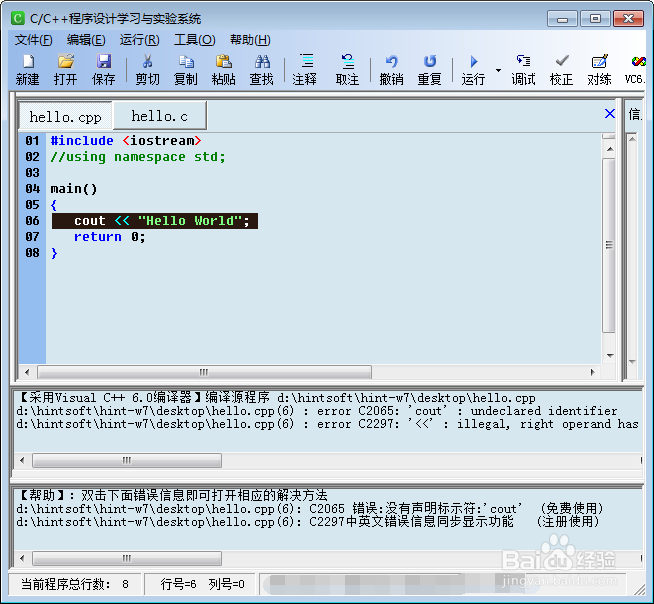Click the compiler output horizontal scrollbar thumb

point(127,461)
